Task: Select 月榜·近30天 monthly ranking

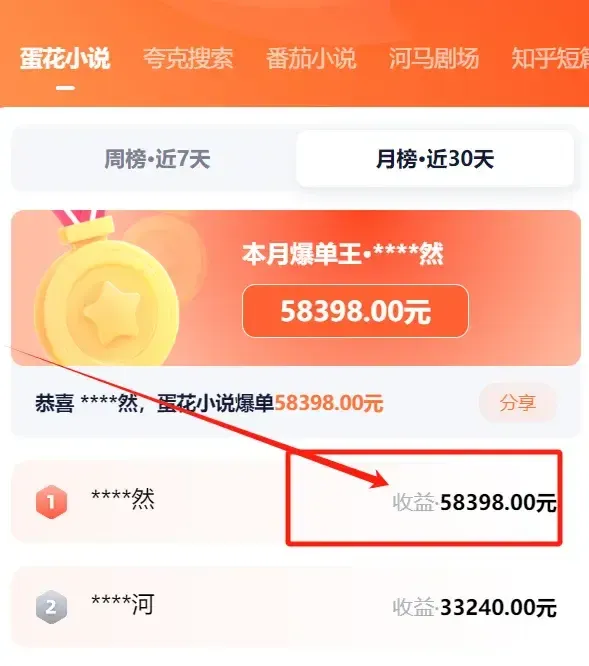Action: [x=435, y=159]
